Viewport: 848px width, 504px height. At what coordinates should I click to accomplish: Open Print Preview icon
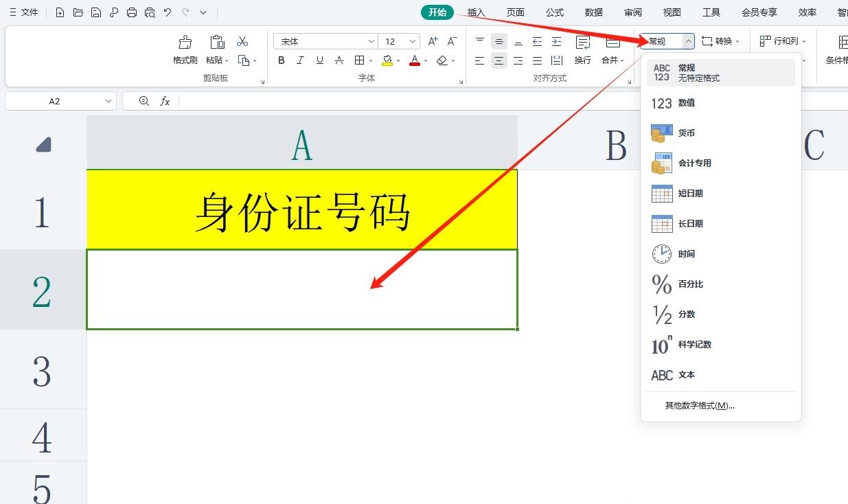tap(150, 12)
